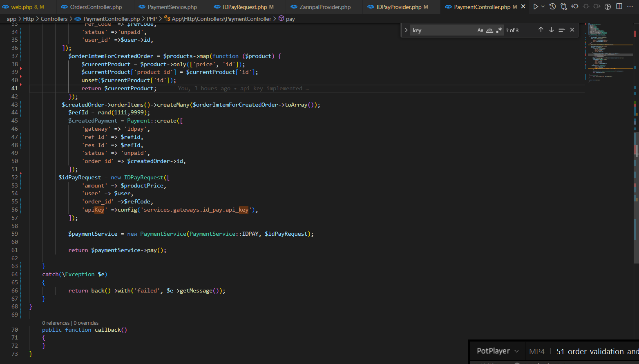
Task: Select 'app' in breadcrumb path
Action: pos(11,19)
